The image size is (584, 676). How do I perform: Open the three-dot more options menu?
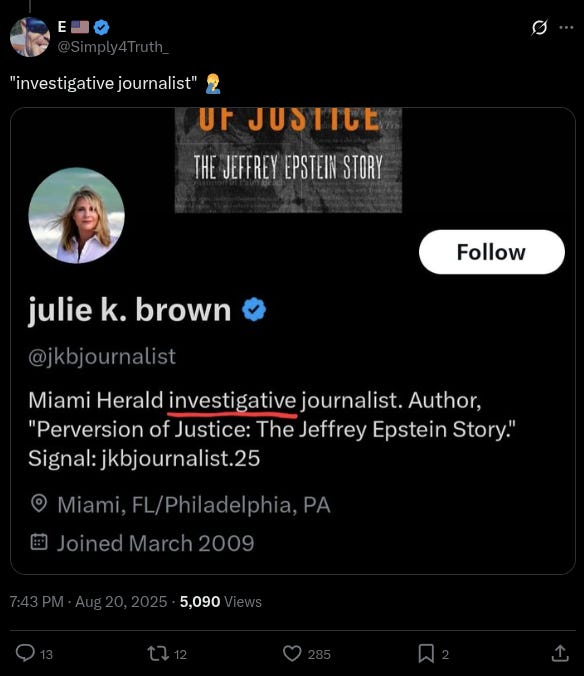(x=566, y=28)
